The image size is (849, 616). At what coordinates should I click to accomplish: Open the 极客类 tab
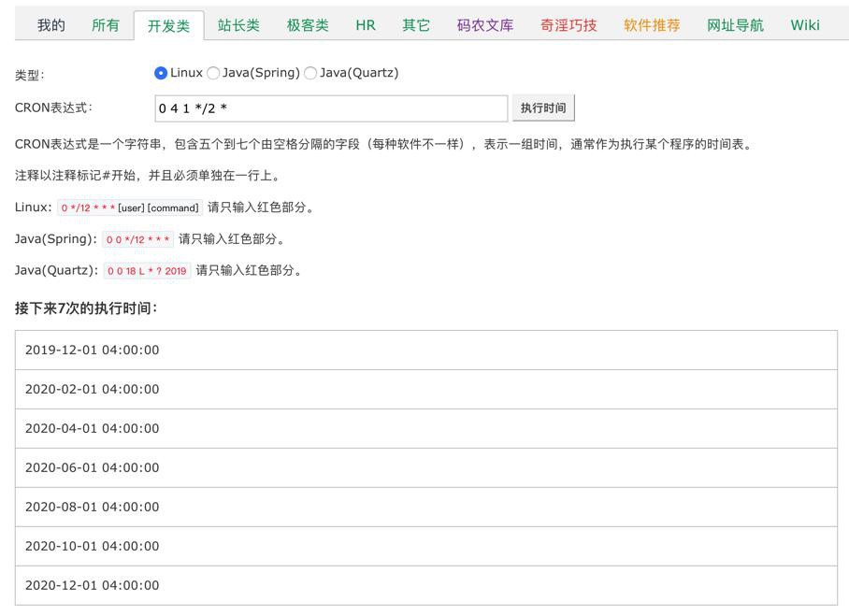[x=308, y=25]
